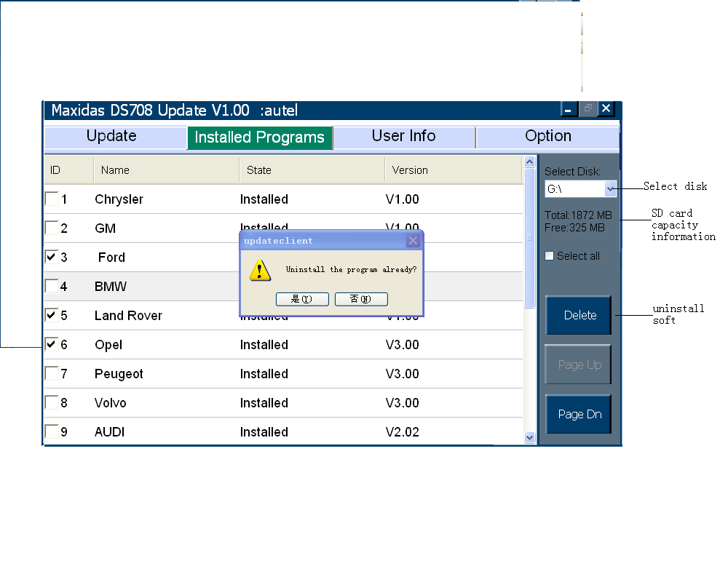Select the GM program name

[105, 228]
